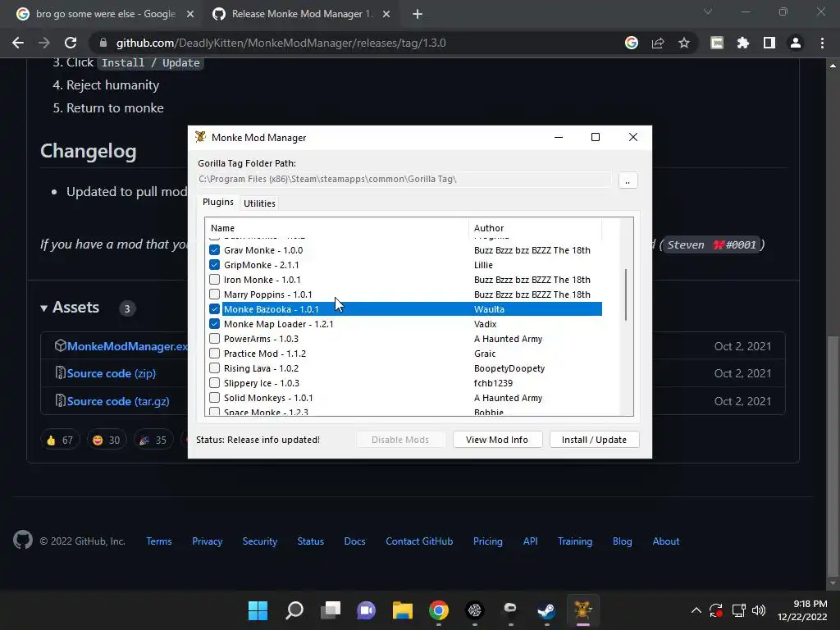Click mod list vertical scrollbar thumb
This screenshot has height=630, width=840.
coord(626,294)
